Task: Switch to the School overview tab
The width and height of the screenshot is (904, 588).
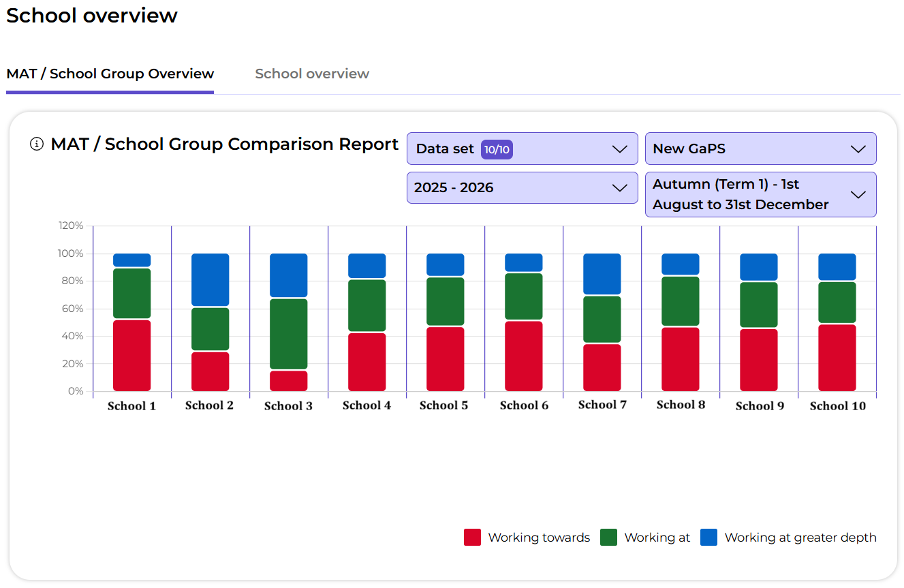Action: tap(312, 74)
